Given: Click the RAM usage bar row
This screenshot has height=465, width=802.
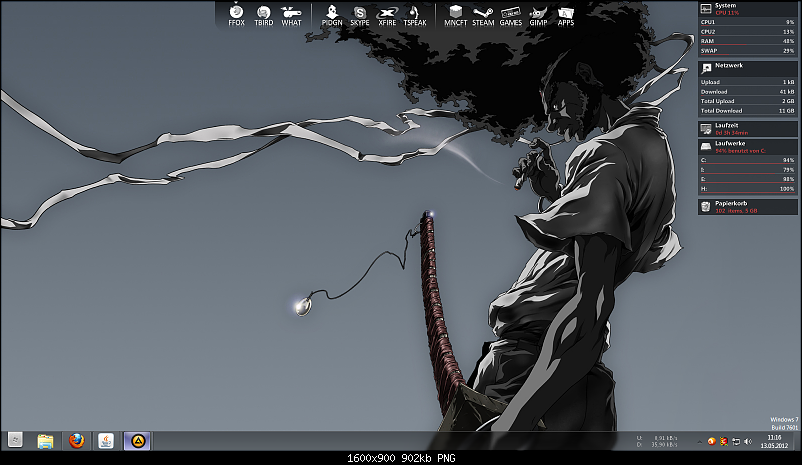Looking at the screenshot, I should point(747,41).
